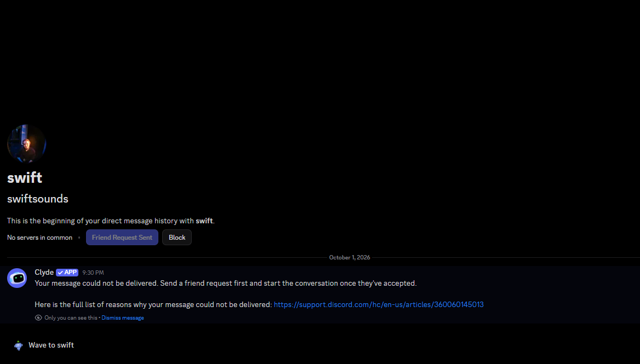Open the support.discord.com article link
The width and height of the screenshot is (640, 364).
coord(379,304)
